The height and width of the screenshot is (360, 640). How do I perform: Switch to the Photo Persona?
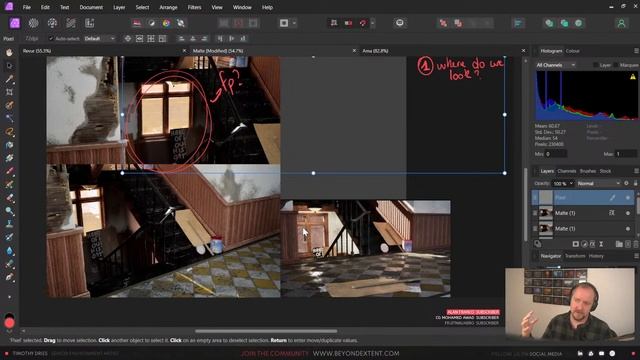[15, 23]
